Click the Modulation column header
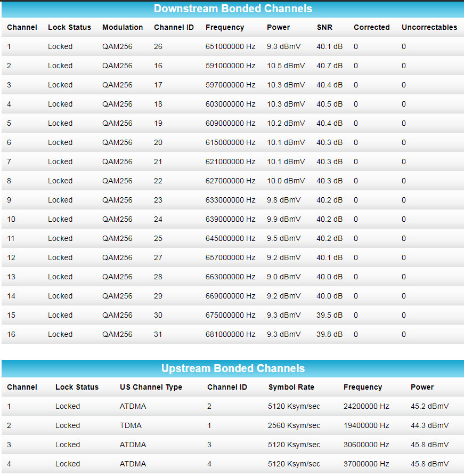Viewport: 464px width, 476px height. click(x=123, y=27)
